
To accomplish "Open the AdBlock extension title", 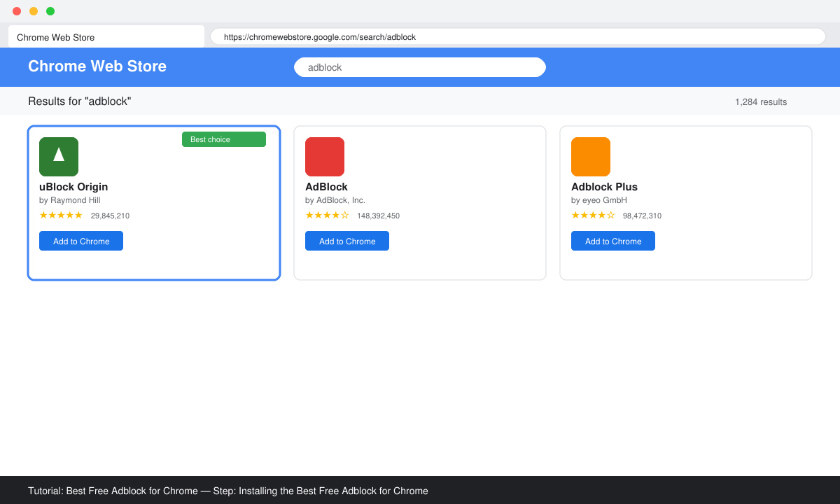I will 326,187.
